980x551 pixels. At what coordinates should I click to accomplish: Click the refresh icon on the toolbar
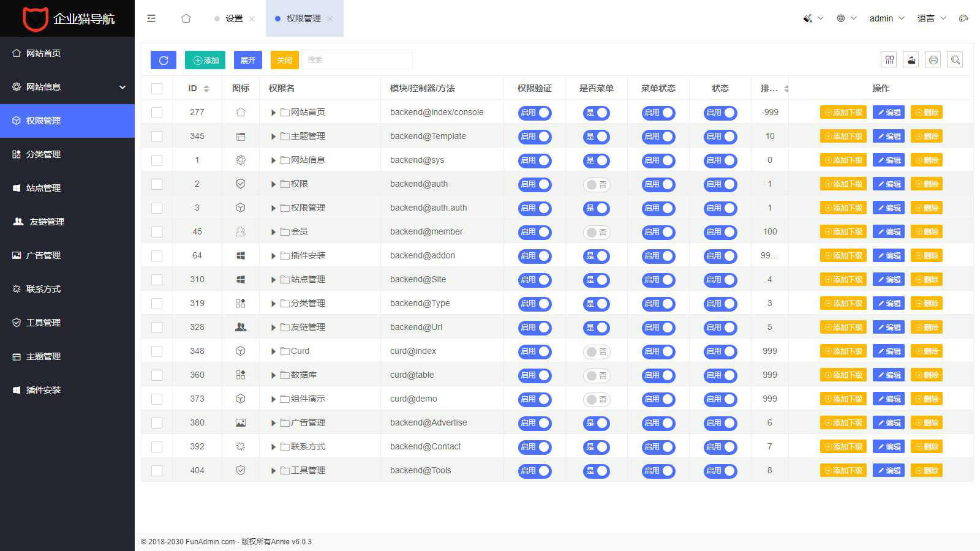pyautogui.click(x=163, y=59)
